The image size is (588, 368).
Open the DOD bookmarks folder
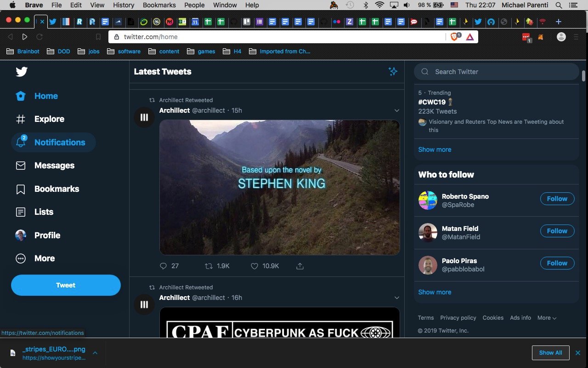[x=58, y=52]
